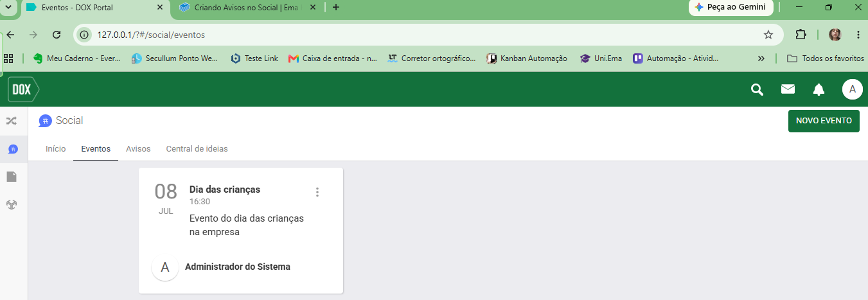The height and width of the screenshot is (300, 868).
Task: Expand the bookmarks overflow chevron
Action: tap(761, 58)
